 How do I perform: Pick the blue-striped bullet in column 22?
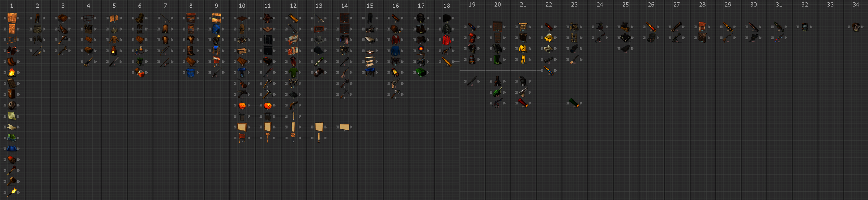tap(549, 70)
